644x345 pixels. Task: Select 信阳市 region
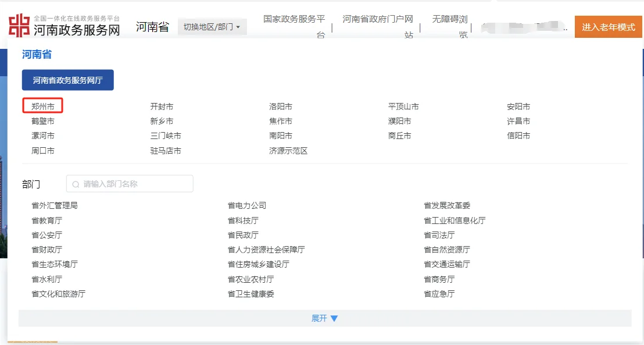pyautogui.click(x=518, y=136)
